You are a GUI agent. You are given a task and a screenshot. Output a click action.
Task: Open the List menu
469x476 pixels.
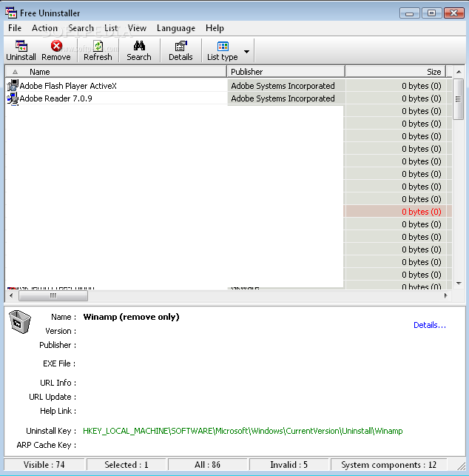pyautogui.click(x=111, y=28)
